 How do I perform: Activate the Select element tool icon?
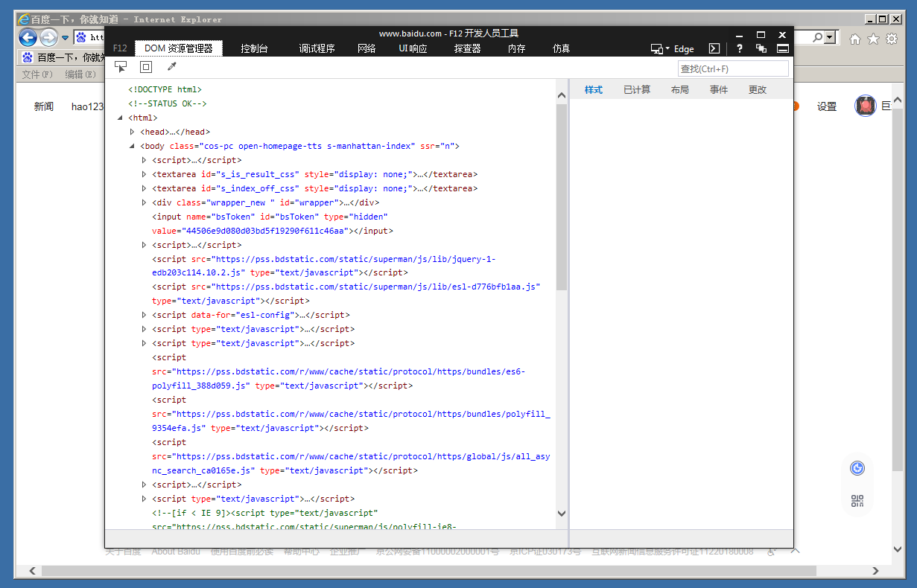coord(121,67)
